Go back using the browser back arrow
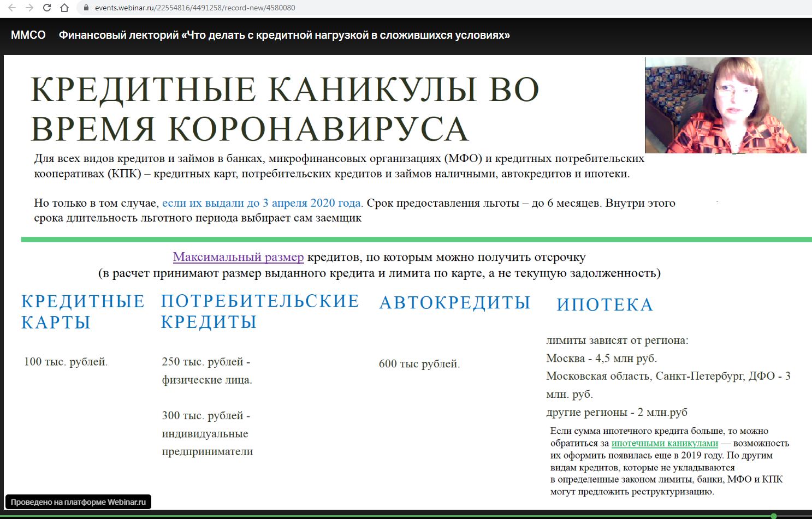 point(12,8)
